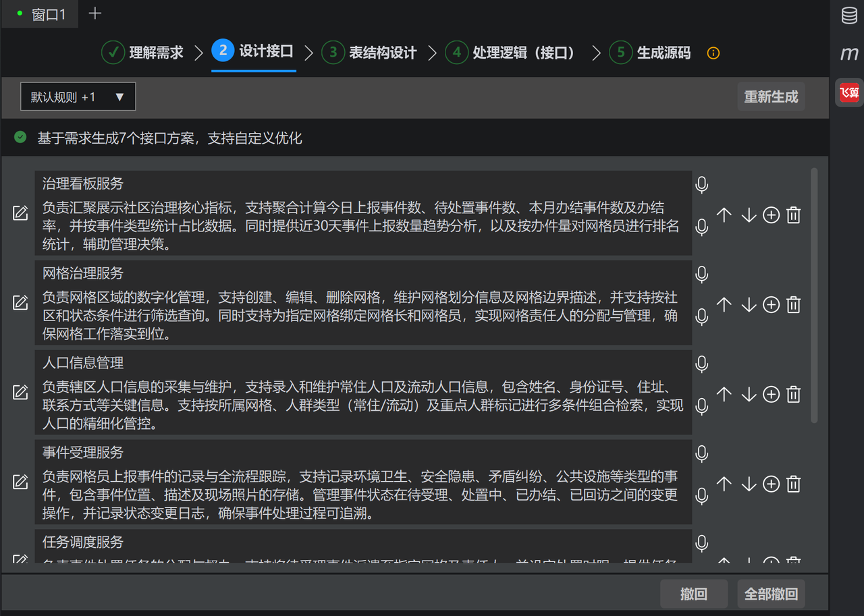Open the red 飞算 sidebar icon
This screenshot has width=864, height=616.
pyautogui.click(x=849, y=92)
